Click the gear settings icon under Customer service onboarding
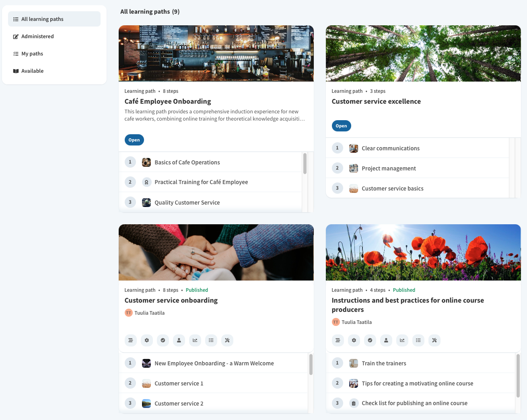The width and height of the screenshot is (527, 420). tap(147, 340)
